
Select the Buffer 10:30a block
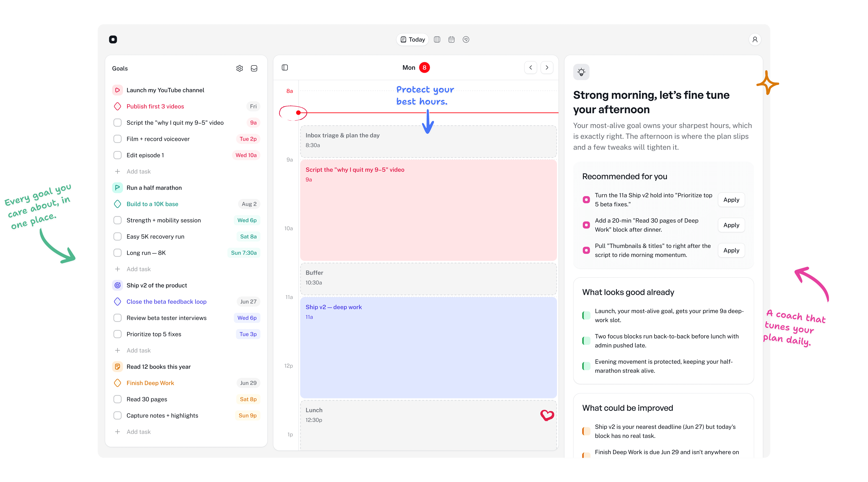(428, 279)
